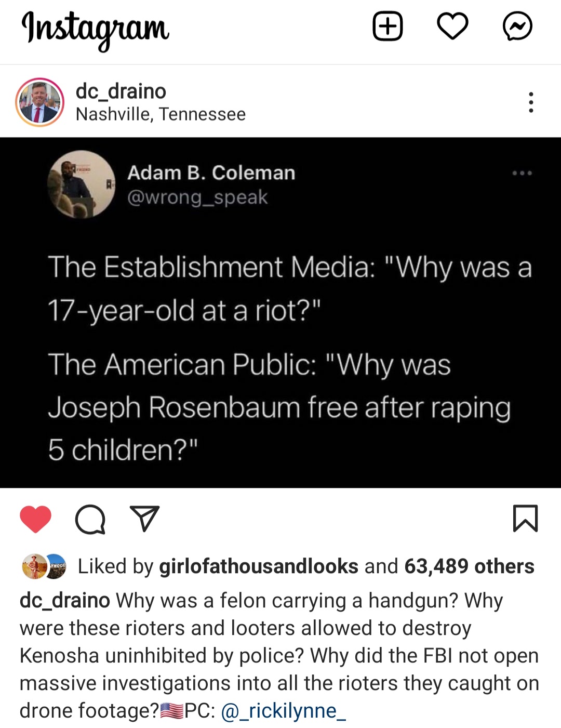View dc_draino profile picture story
Image resolution: width=561 pixels, height=728 pixels.
(40, 102)
